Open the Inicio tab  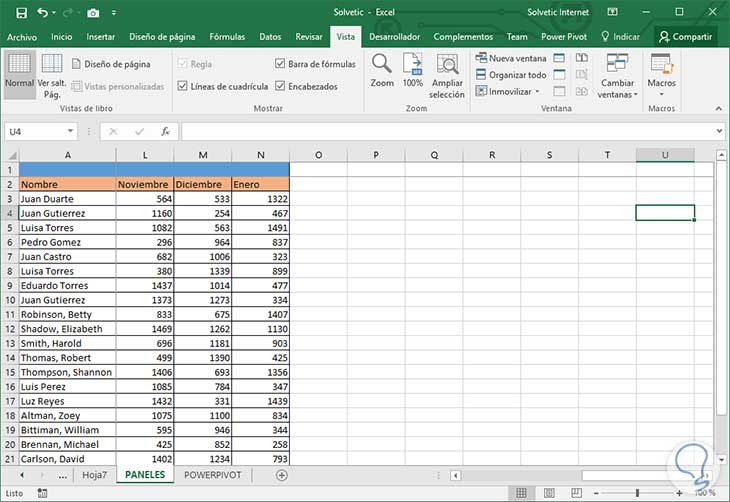pyautogui.click(x=61, y=37)
